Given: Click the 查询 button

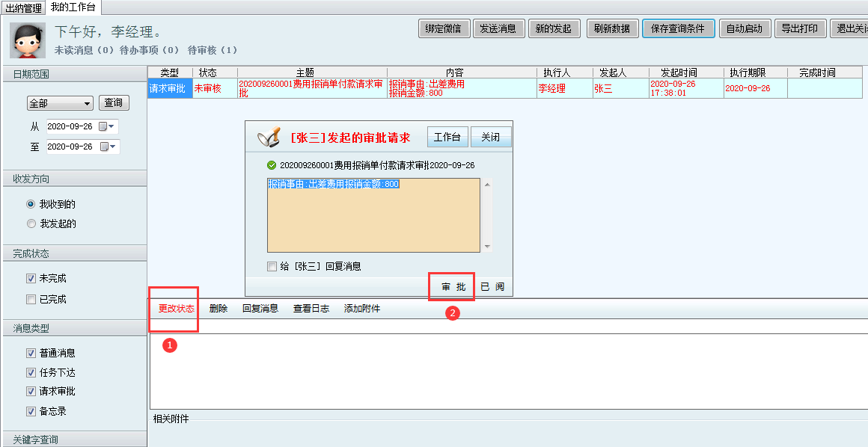Looking at the screenshot, I should (x=113, y=103).
